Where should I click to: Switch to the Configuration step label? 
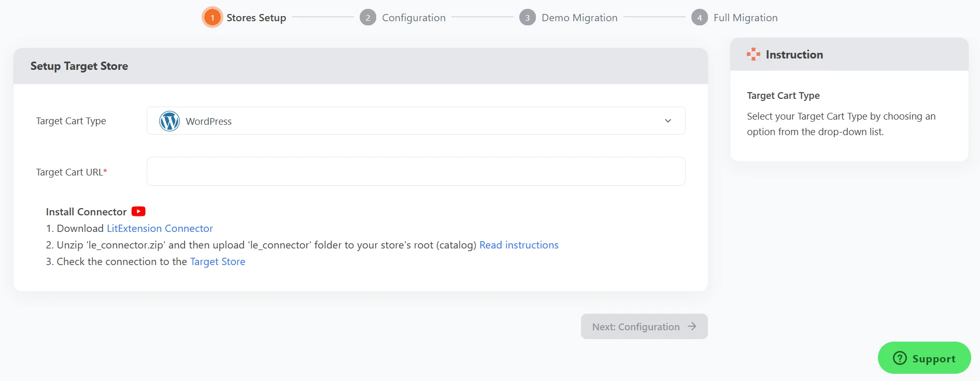coord(414,18)
